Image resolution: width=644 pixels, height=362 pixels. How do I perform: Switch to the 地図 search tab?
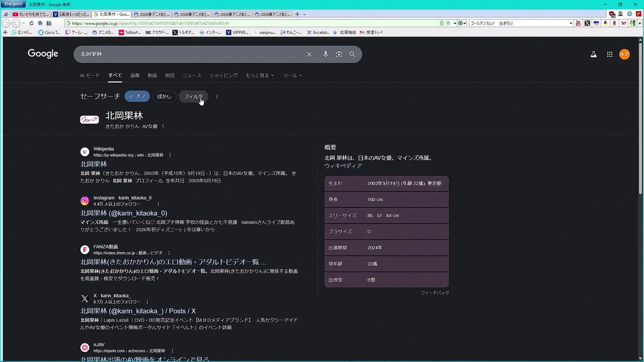click(170, 75)
